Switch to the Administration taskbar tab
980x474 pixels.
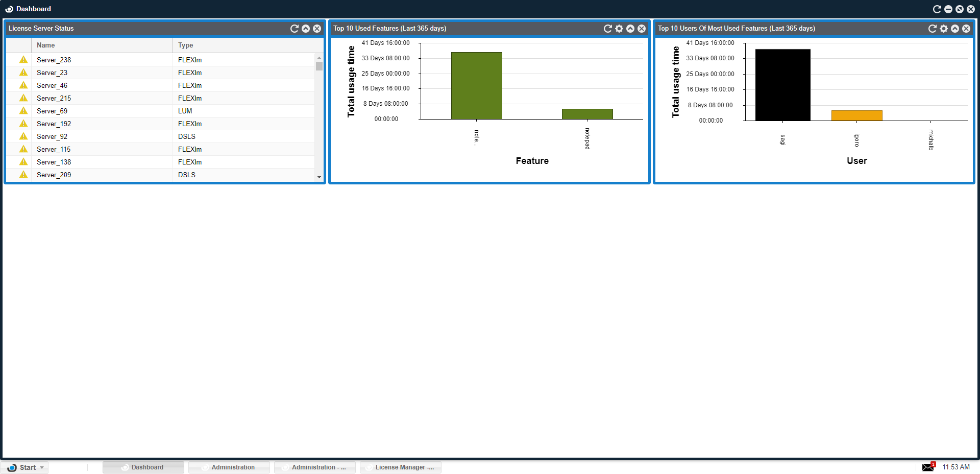[229, 467]
